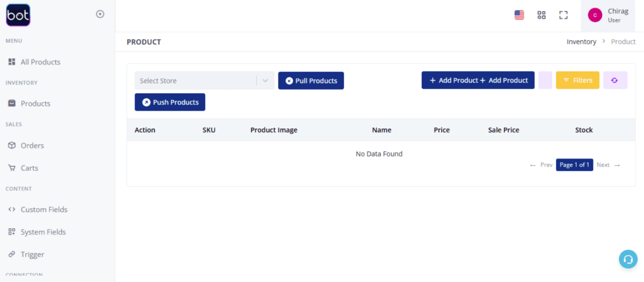Open the language flag selector

519,14
